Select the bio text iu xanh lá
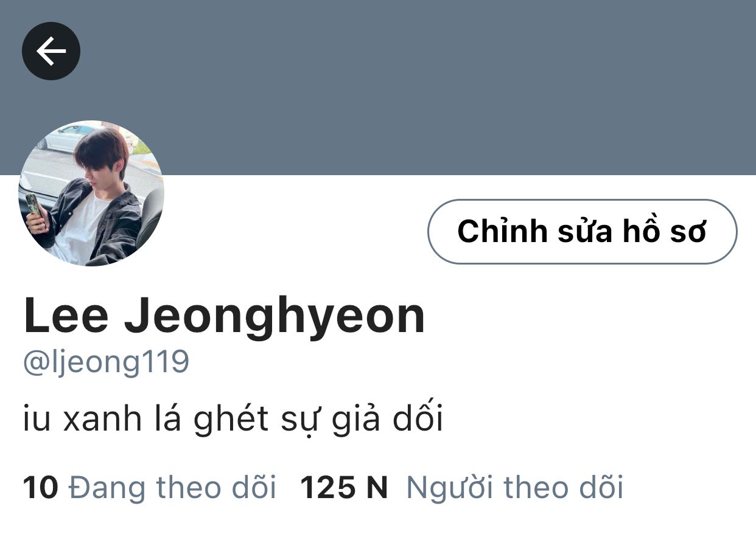Screen dimensions: 756x551 [x=102, y=420]
